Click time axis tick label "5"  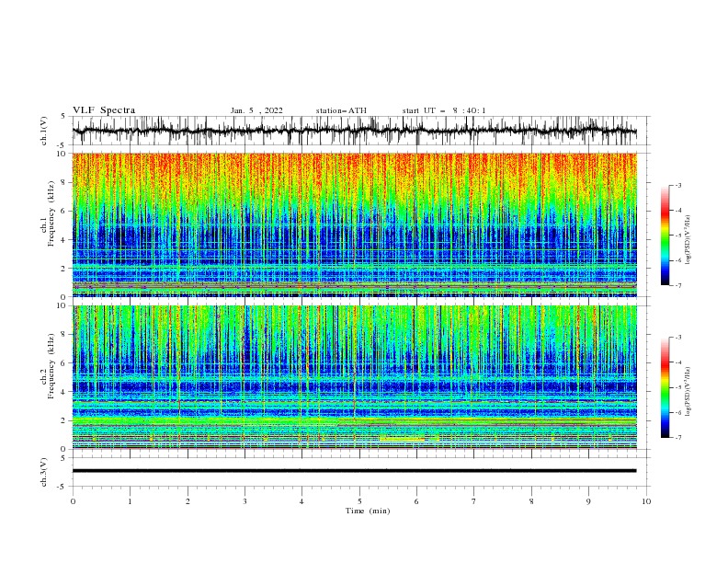(x=359, y=501)
